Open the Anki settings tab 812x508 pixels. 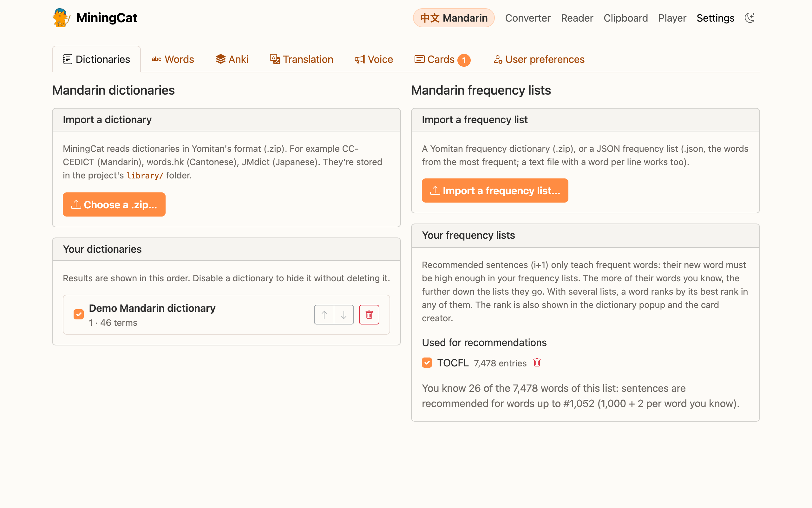(x=232, y=59)
